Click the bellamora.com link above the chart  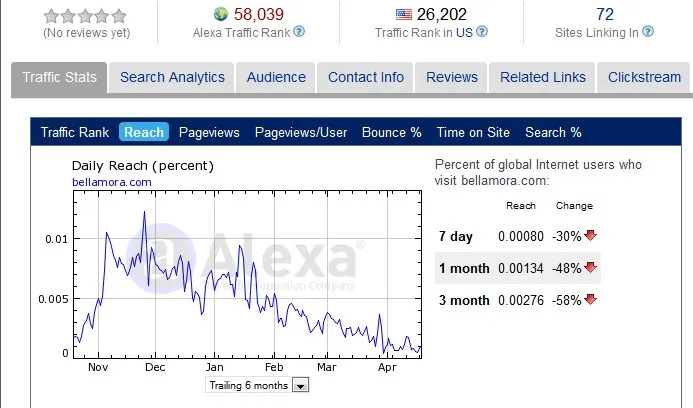[x=112, y=182]
